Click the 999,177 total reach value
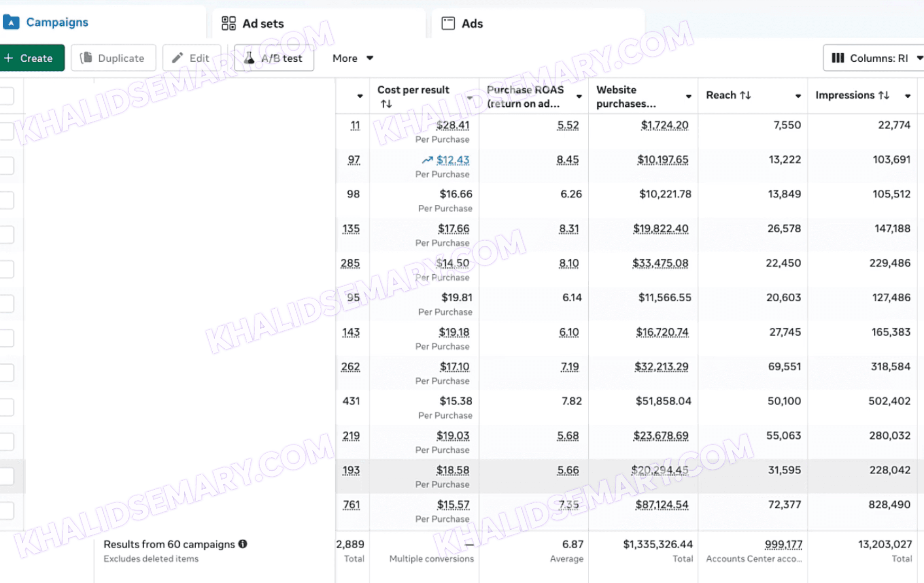The image size is (924, 583). tap(783, 545)
